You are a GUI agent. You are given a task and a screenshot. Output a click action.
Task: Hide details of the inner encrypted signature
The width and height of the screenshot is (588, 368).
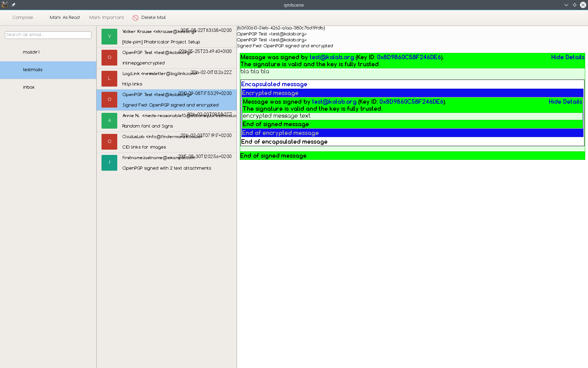(565, 102)
